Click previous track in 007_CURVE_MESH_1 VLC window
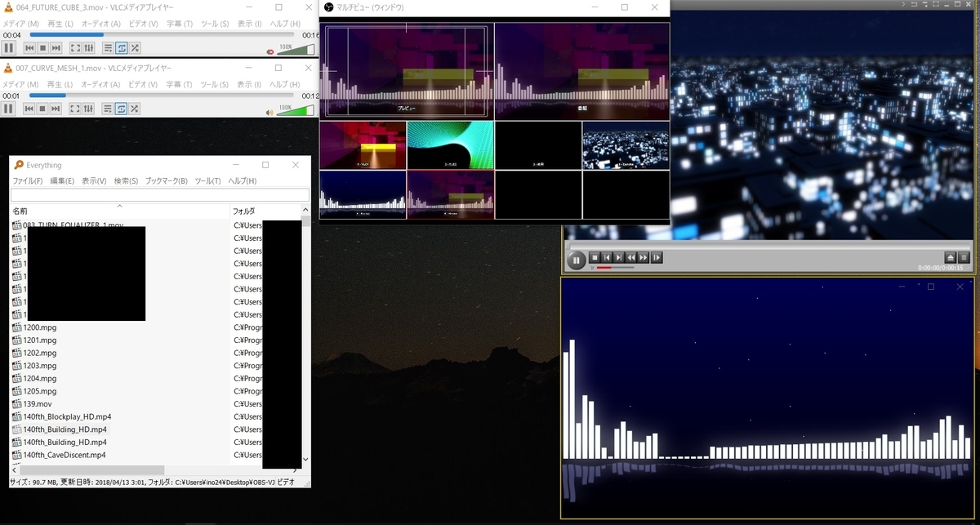The image size is (980, 525). [x=29, y=109]
